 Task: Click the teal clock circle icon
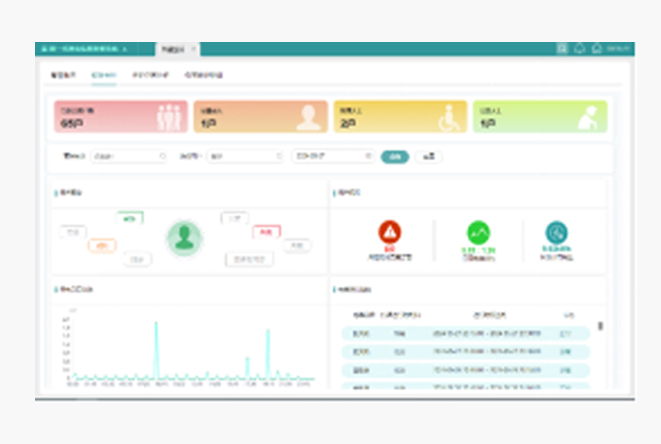point(557,232)
